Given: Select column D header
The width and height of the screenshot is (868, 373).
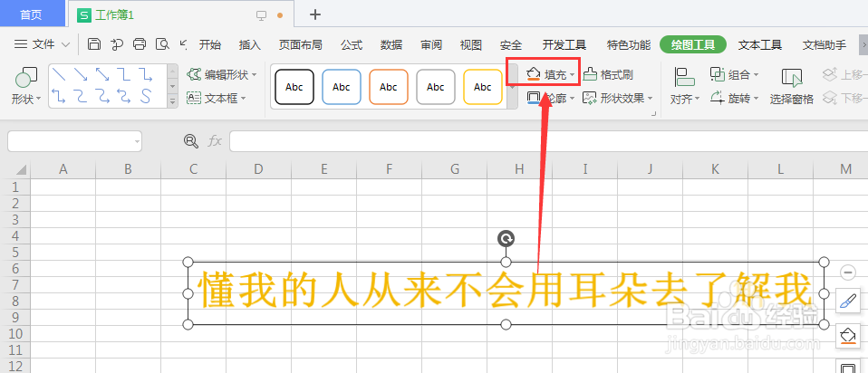Looking at the screenshot, I should (258, 169).
